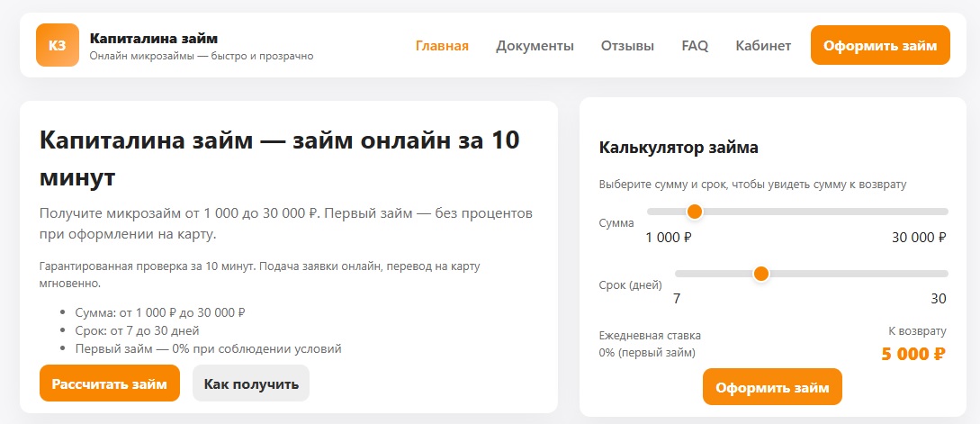The image size is (980, 424).
Task: Click the 1 000 ₽ minimum amount label
Action: pyautogui.click(x=669, y=238)
